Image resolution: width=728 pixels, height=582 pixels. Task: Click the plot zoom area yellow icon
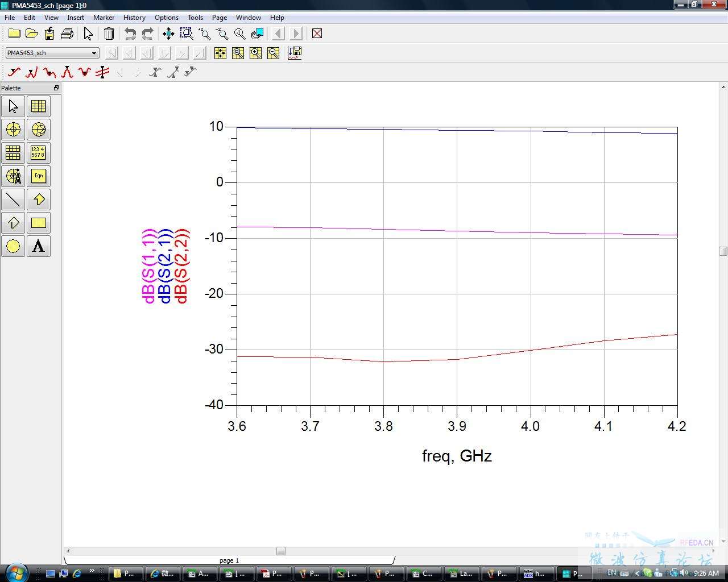tap(238, 53)
